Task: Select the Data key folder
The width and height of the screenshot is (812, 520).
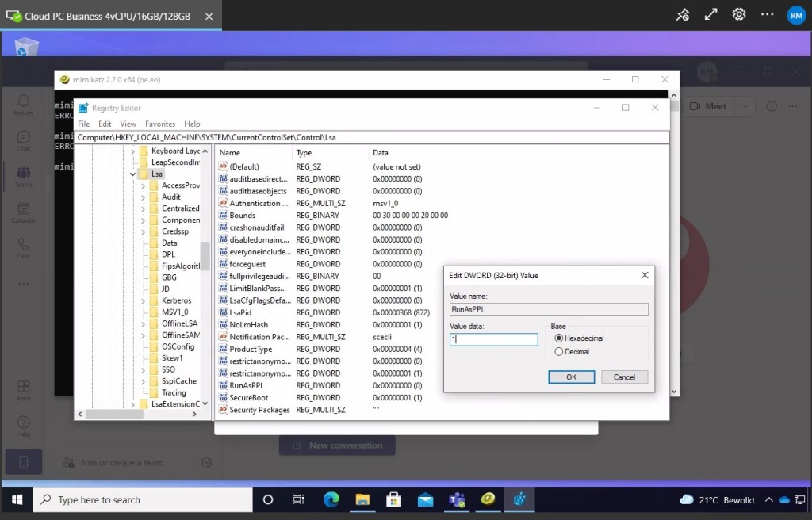Action: tap(170, 243)
